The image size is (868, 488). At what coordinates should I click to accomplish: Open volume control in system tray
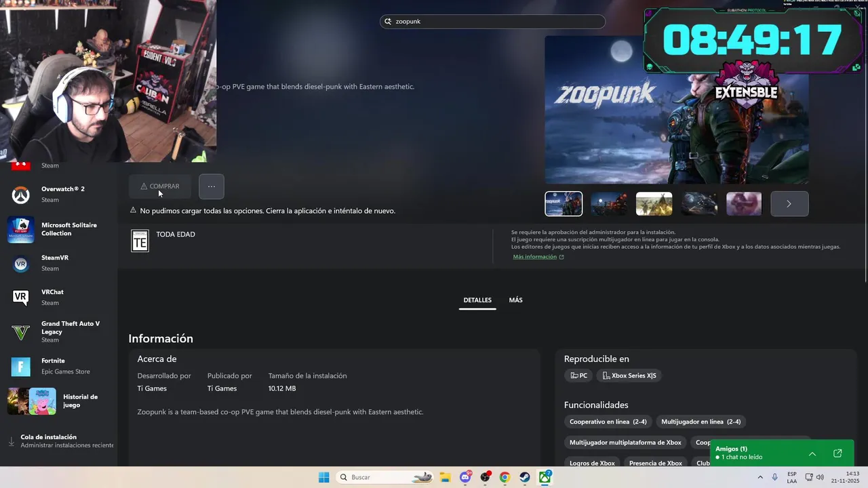(821, 477)
